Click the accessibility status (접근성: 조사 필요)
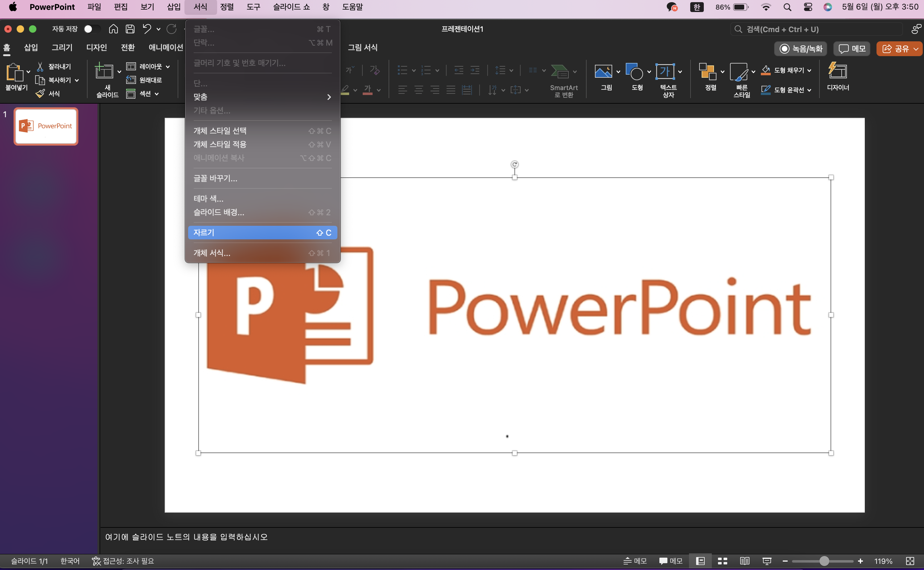Screen dimensions: 924x570 [123, 561]
